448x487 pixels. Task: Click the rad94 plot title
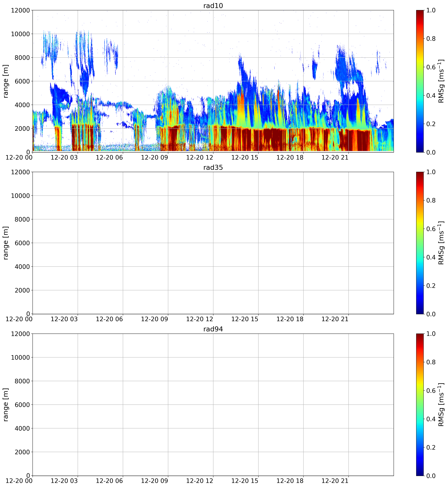pyautogui.click(x=213, y=329)
